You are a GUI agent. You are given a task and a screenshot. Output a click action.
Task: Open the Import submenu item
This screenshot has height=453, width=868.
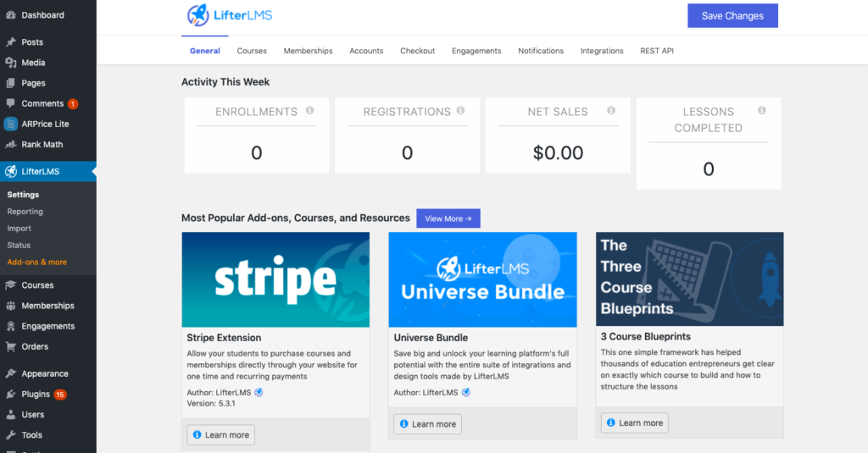click(19, 229)
